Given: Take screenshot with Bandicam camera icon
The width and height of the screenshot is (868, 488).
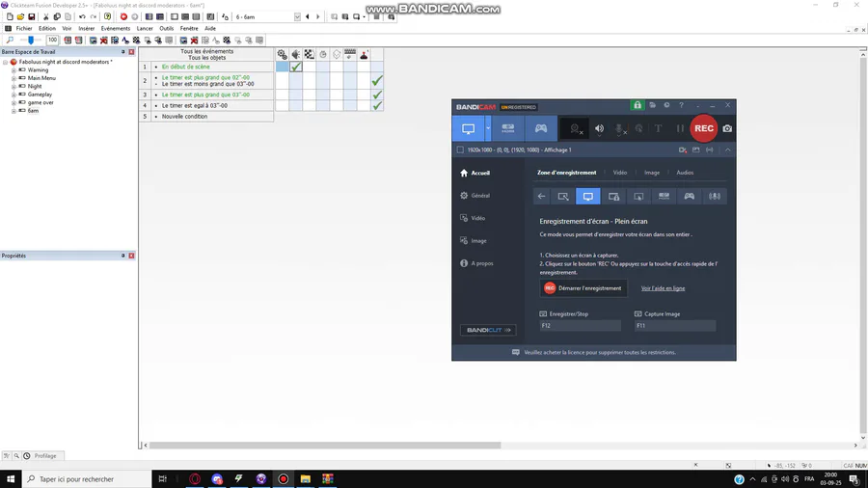Looking at the screenshot, I should pos(727,128).
